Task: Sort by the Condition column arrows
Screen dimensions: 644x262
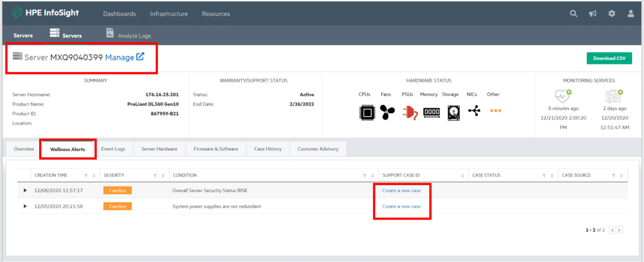Action: pyautogui.click(x=373, y=176)
